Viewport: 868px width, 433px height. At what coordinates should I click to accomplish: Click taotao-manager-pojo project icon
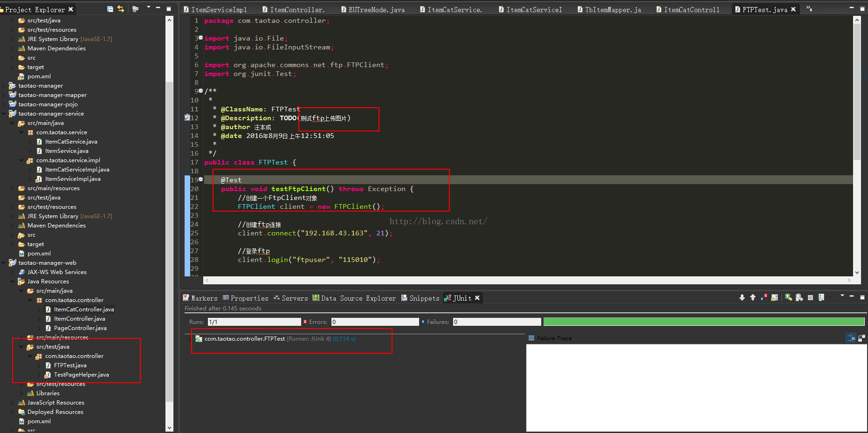pyautogui.click(x=13, y=104)
